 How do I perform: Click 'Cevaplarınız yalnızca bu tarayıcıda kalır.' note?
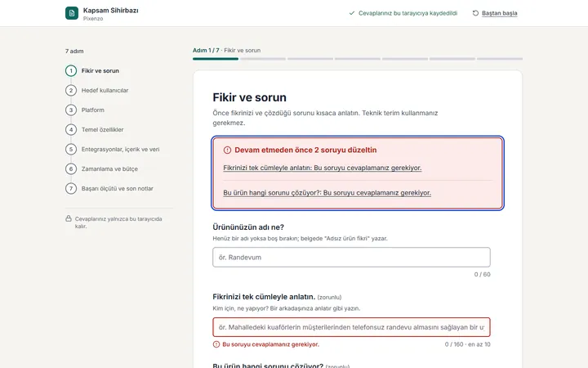(x=118, y=222)
